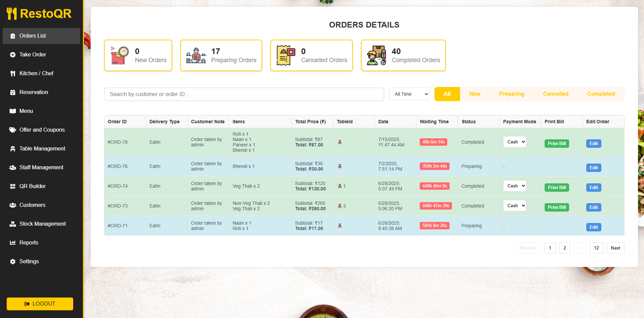644x318 pixels.
Task: Open the Kitchen / Chef panel
Action: (36, 73)
